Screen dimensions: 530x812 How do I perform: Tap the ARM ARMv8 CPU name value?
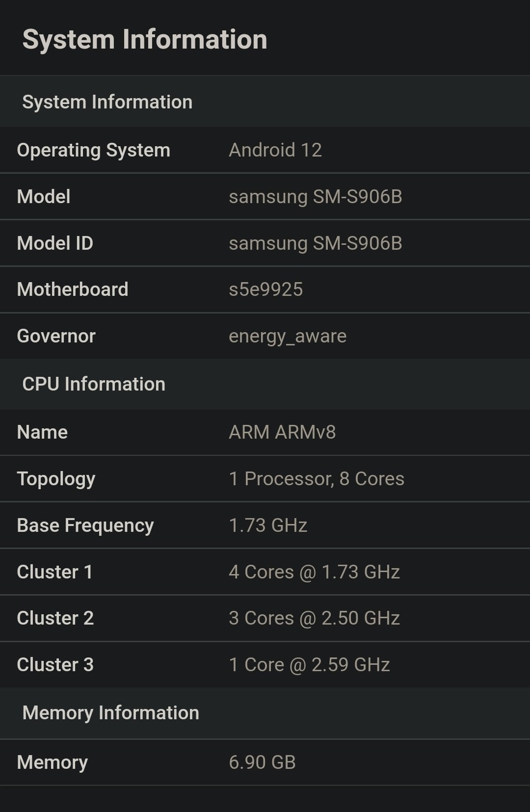(282, 432)
